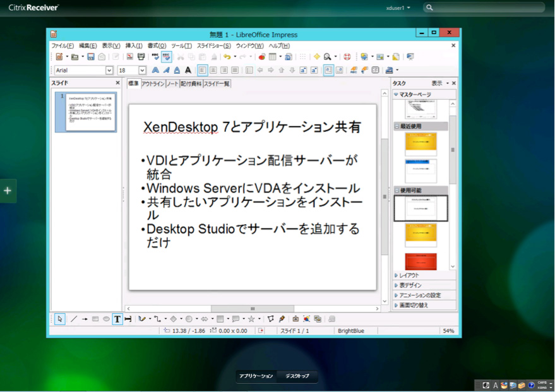The width and height of the screenshot is (555, 392).
Task: Click the アプリケーション button at bottom
Action: point(256,376)
